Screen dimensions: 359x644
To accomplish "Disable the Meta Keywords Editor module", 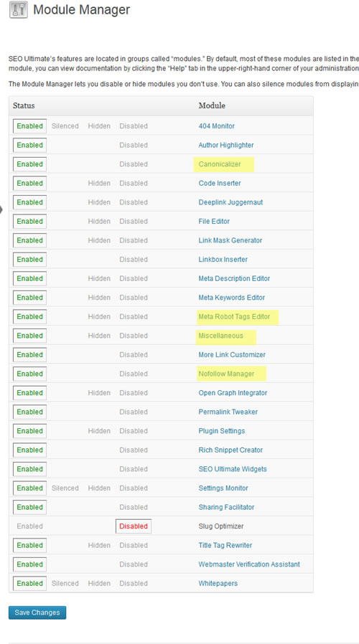I will click(134, 298).
